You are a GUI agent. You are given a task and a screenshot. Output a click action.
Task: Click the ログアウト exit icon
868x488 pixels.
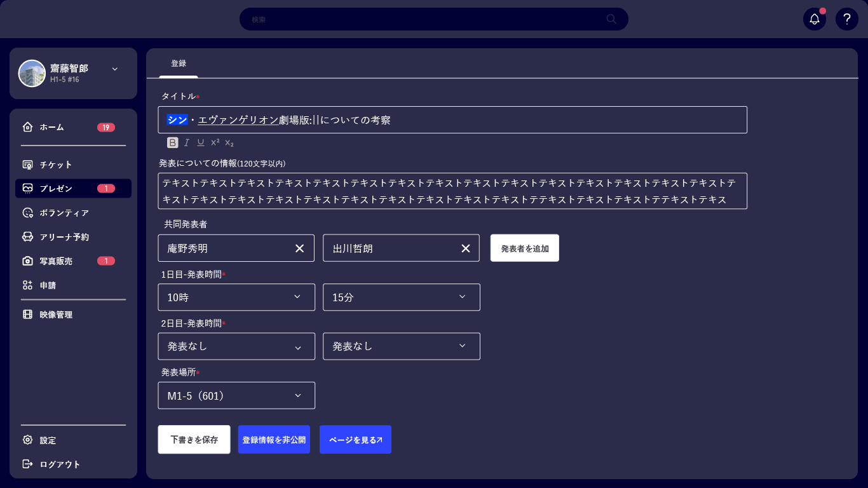(x=27, y=464)
